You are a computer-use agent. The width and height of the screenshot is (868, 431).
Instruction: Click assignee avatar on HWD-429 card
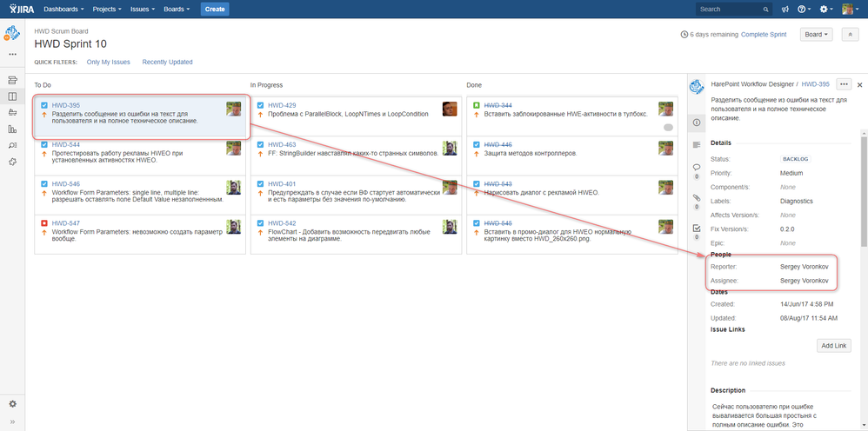click(450, 109)
